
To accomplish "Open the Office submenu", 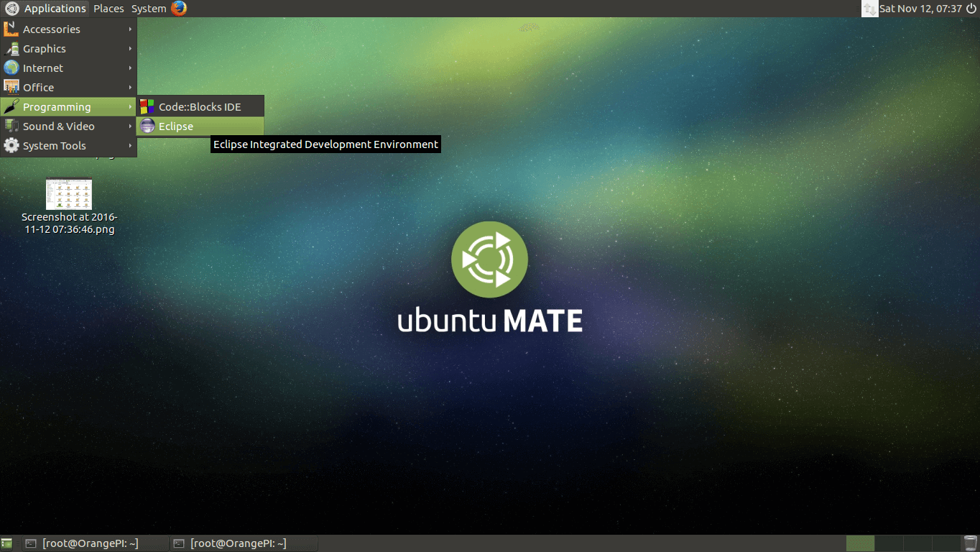I will [68, 88].
